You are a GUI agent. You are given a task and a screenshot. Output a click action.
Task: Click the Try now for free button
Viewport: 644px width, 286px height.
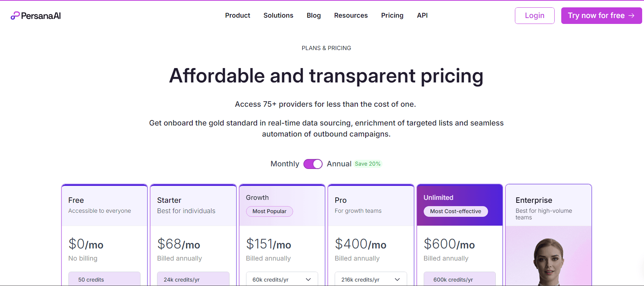601,15
